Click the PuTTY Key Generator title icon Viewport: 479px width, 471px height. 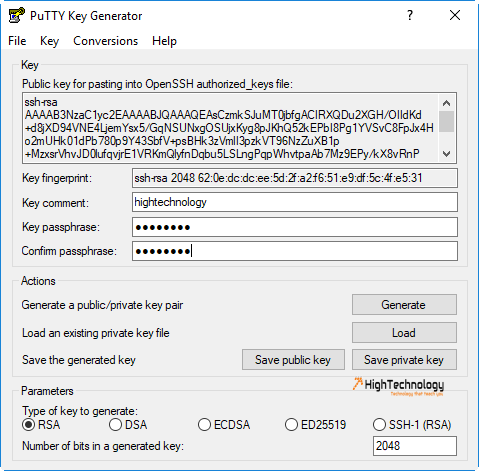coord(17,15)
